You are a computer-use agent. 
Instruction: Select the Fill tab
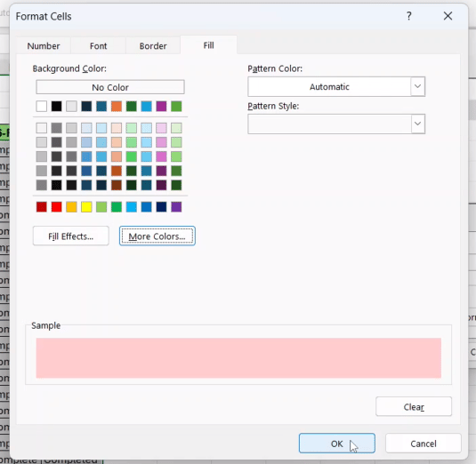point(208,45)
